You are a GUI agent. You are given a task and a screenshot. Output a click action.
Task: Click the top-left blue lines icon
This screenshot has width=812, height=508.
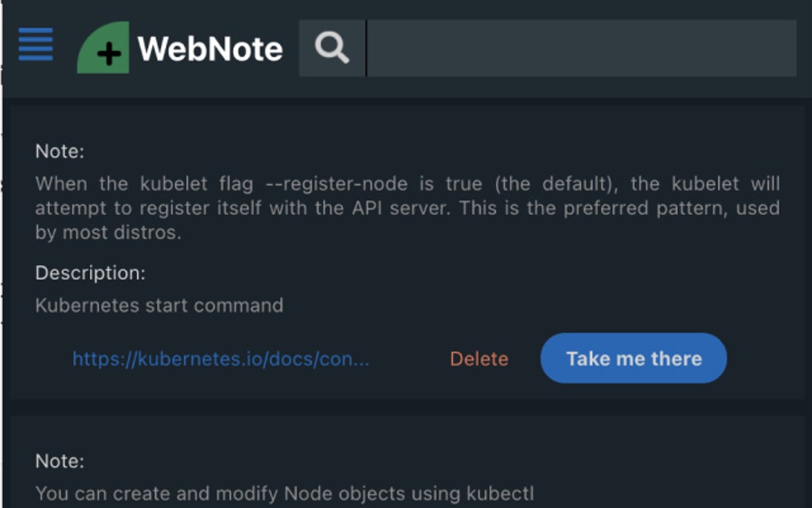pos(34,46)
